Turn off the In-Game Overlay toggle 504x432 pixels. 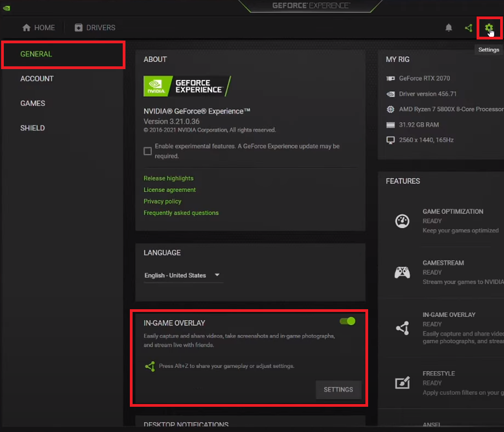click(347, 321)
